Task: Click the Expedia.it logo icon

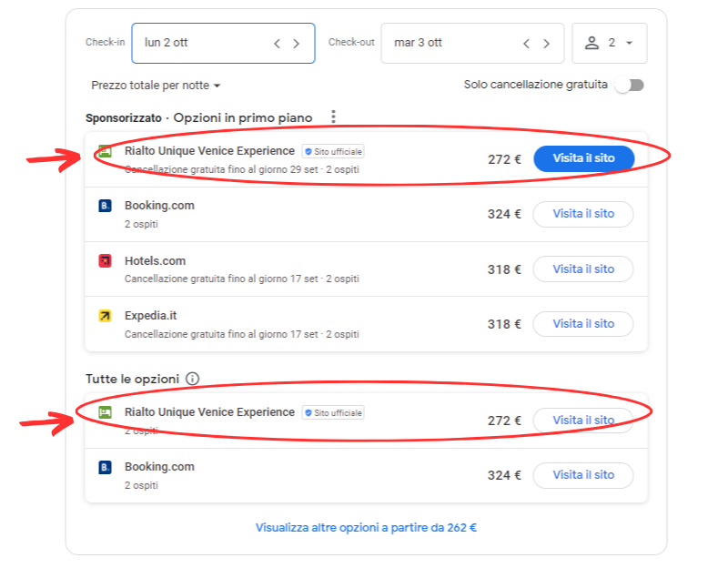Action: (105, 316)
